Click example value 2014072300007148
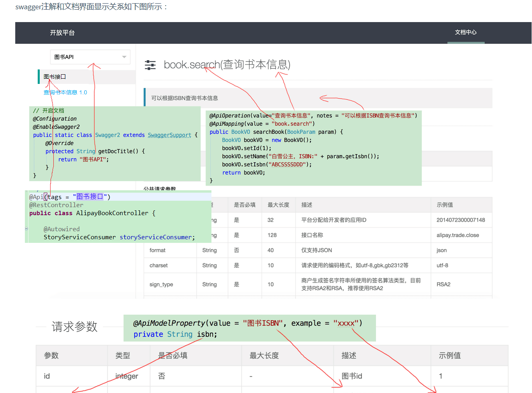Screen dimensions: 532x393 pos(461,220)
